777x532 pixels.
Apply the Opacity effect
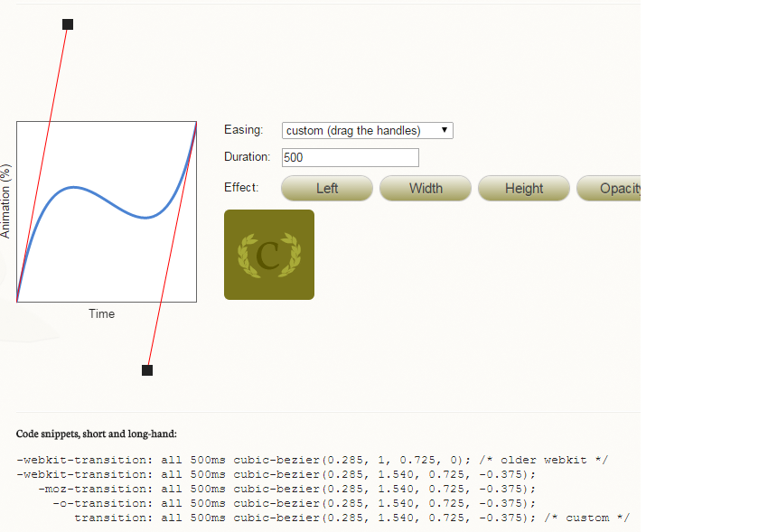609,188
